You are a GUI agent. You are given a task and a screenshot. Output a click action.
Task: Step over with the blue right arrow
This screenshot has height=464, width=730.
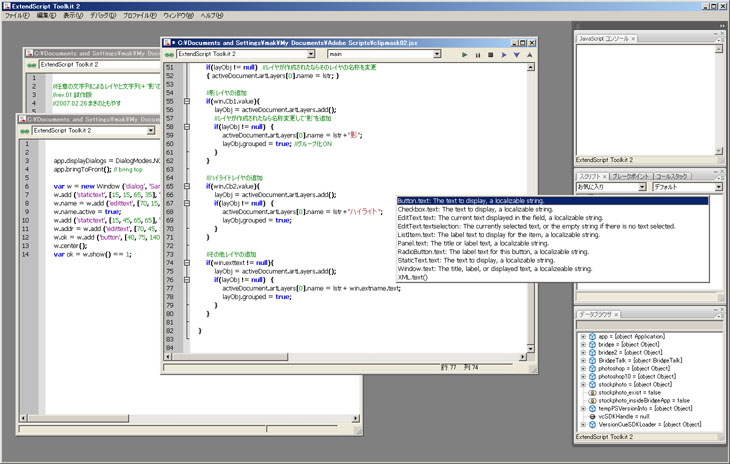[x=504, y=55]
